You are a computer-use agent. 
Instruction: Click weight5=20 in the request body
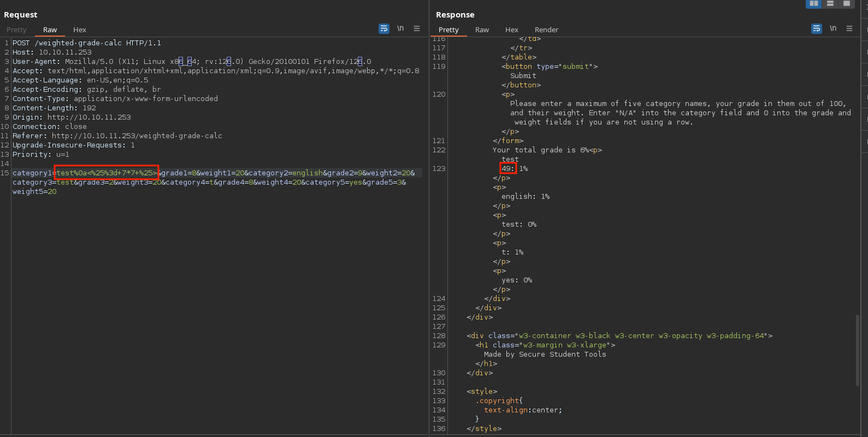[x=34, y=191]
